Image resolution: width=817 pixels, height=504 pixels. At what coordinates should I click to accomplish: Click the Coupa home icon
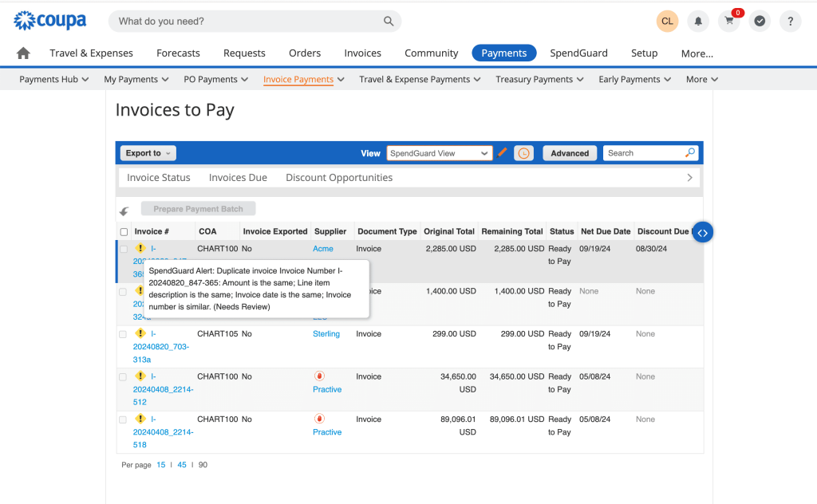[x=23, y=52]
